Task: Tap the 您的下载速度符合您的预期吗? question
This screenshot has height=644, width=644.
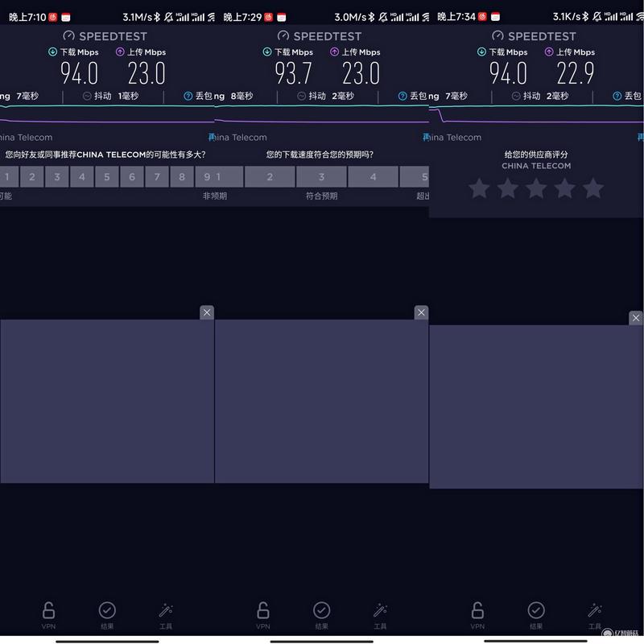Action: pos(320,155)
